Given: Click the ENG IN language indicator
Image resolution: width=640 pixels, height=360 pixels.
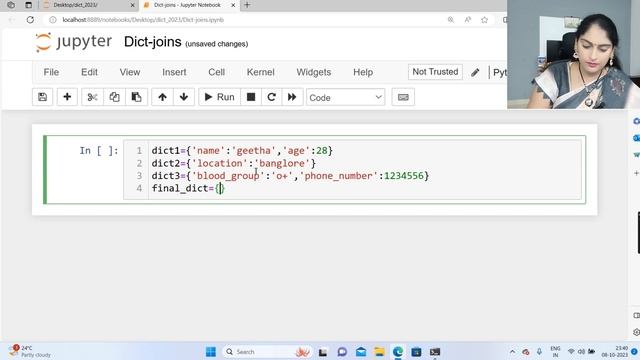Looking at the screenshot, I should [x=555, y=351].
